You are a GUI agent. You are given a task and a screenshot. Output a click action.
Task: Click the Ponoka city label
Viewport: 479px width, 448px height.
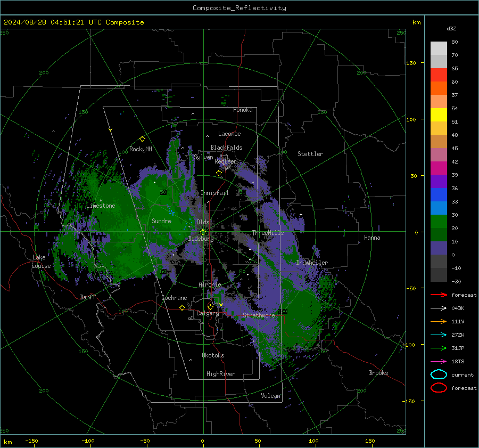point(243,110)
